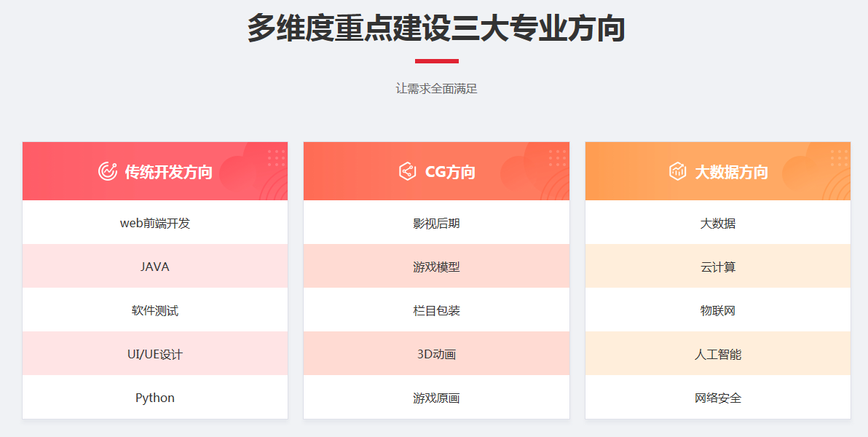Click the hexagon share icon beside CG方向
Screen dimensions: 868x437
pyautogui.click(x=408, y=171)
